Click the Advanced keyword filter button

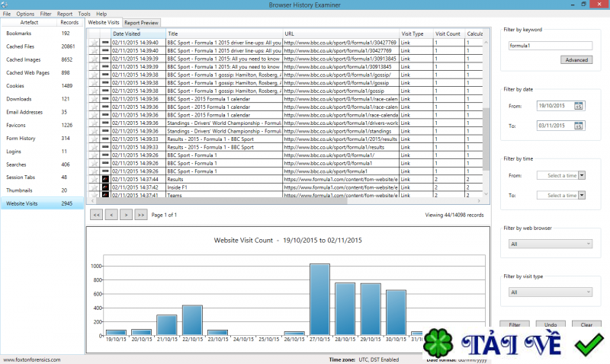(576, 60)
